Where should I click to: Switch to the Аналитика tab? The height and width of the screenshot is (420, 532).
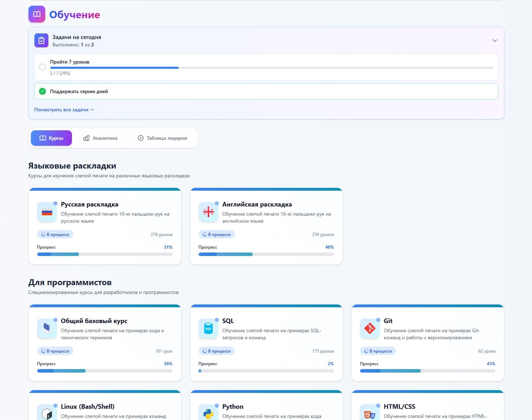point(100,138)
